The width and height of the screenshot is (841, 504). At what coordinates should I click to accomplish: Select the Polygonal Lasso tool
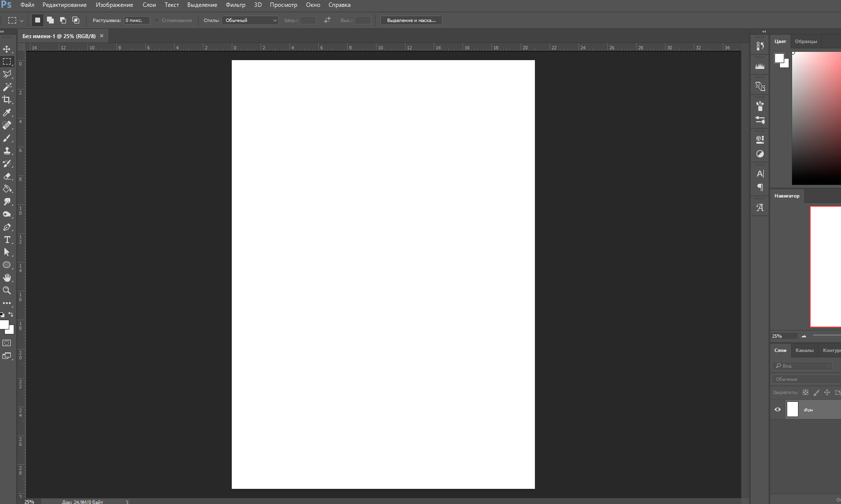point(7,74)
